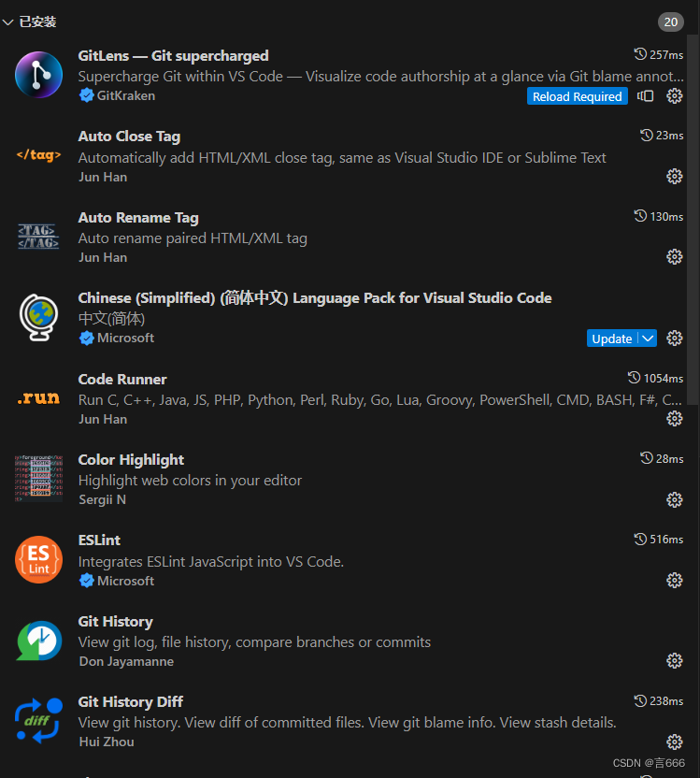Open the Update button dropdown arrow
This screenshot has height=778, width=700.
coord(648,339)
